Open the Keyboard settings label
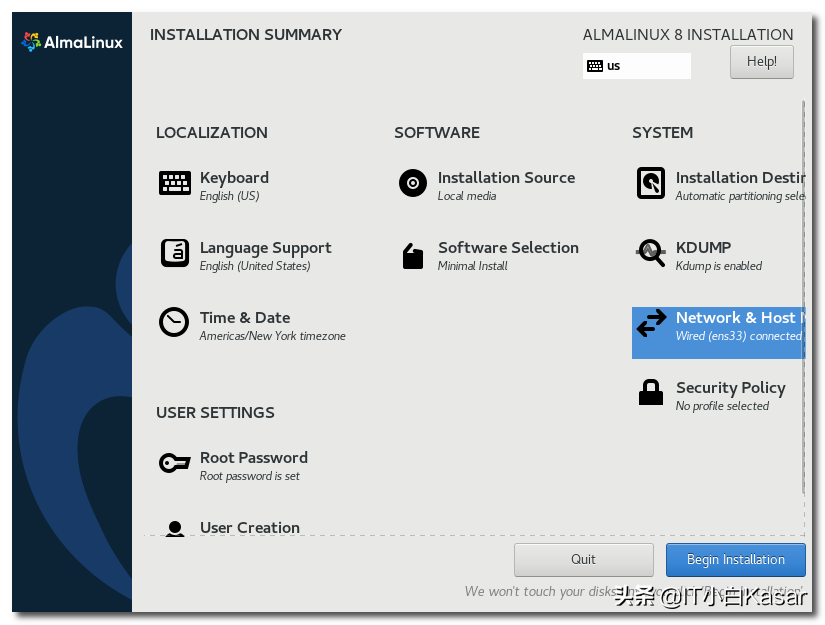Screen dimensions: 825x625 point(234,178)
